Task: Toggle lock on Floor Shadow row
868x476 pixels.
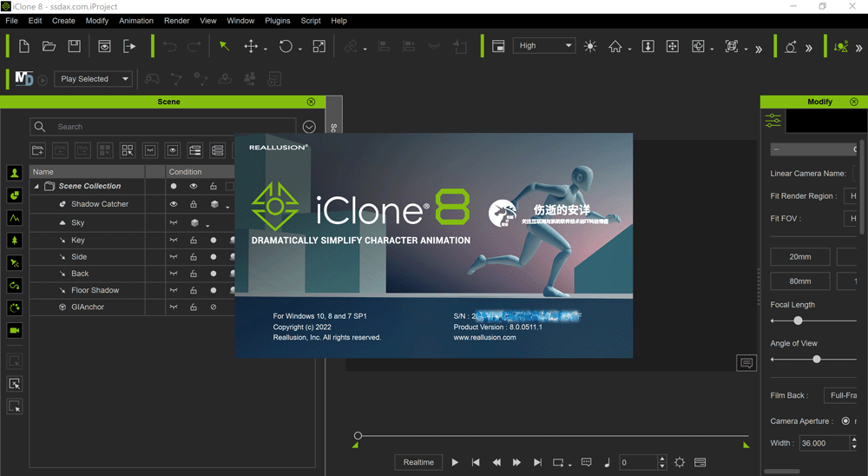Action: (x=194, y=290)
